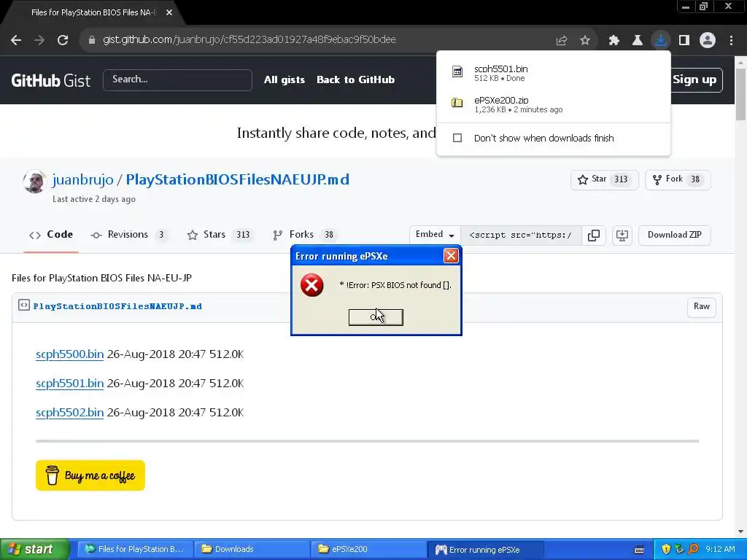The width and height of the screenshot is (747, 560).
Task: Select Error running ePSXe taskbar item
Action: coord(485,550)
